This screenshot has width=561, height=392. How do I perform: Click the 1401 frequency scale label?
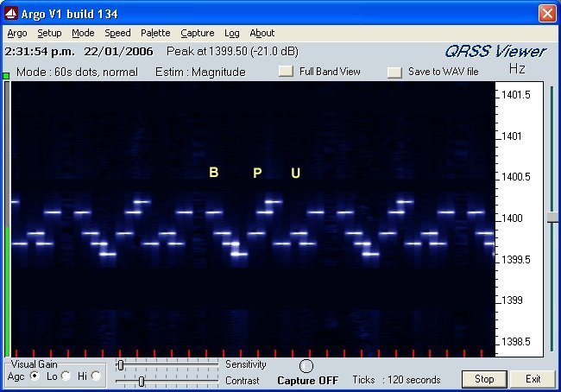(x=512, y=136)
